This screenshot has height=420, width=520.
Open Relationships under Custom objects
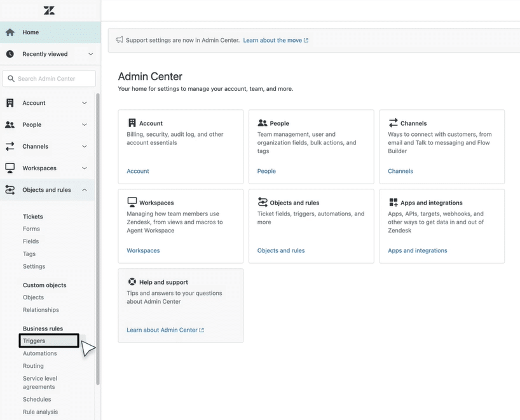click(x=41, y=310)
